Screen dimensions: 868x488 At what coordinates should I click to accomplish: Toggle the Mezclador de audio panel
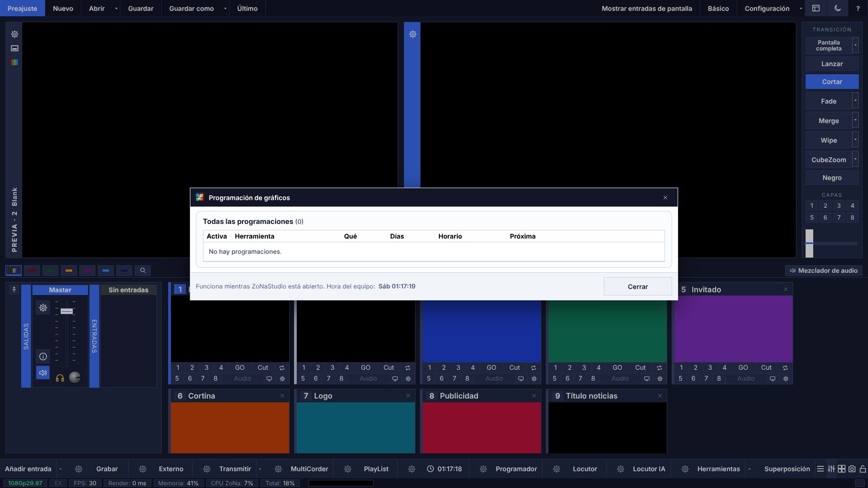[x=824, y=271]
